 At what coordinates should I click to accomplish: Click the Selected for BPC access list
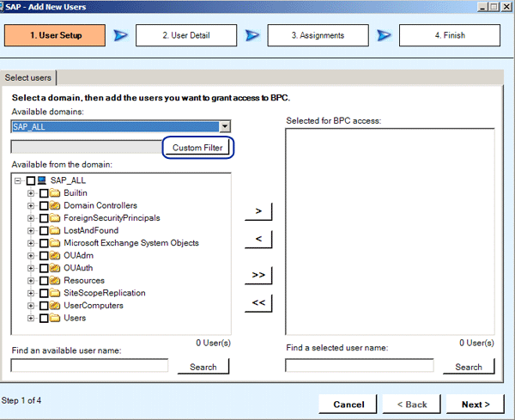390,232
